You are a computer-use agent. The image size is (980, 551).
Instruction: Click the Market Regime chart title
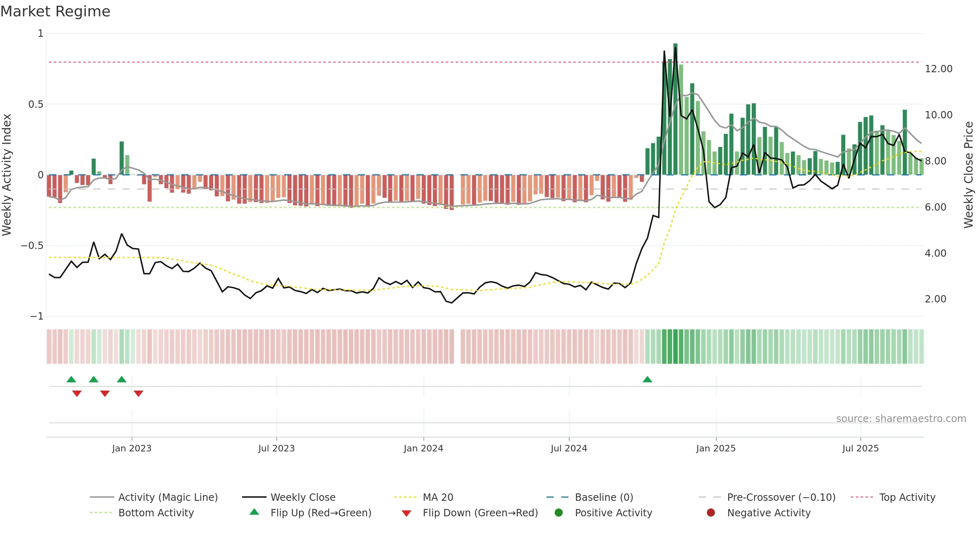(55, 11)
